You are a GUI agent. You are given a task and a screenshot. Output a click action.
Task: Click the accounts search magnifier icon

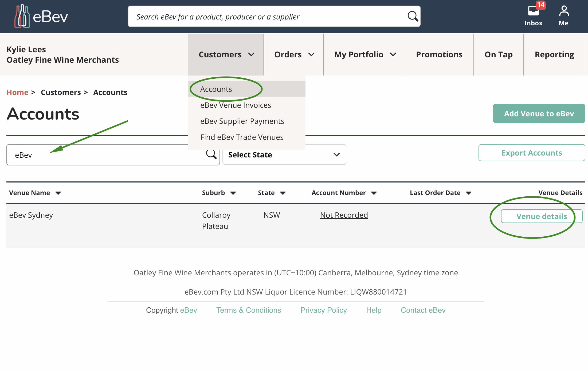click(x=211, y=154)
